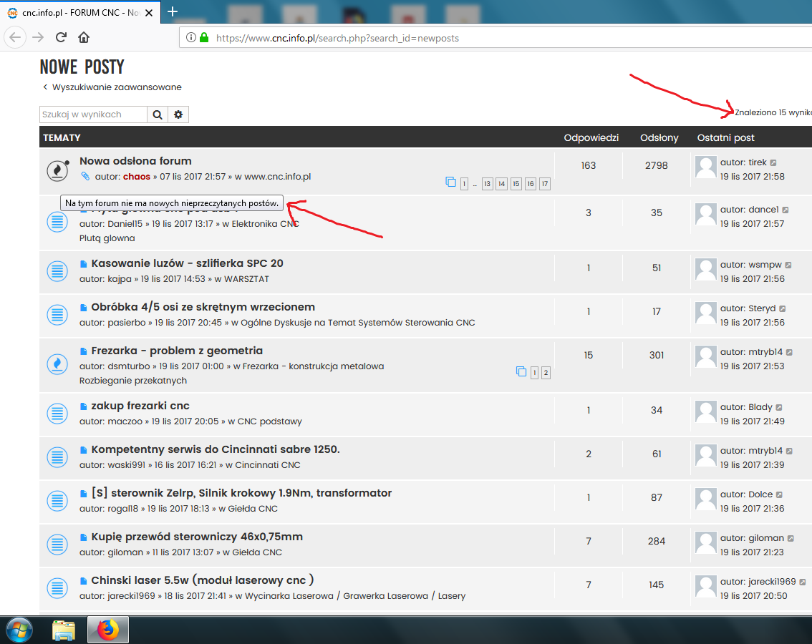Click the avatar of author tirek
This screenshot has width=812, height=644.
(x=706, y=167)
